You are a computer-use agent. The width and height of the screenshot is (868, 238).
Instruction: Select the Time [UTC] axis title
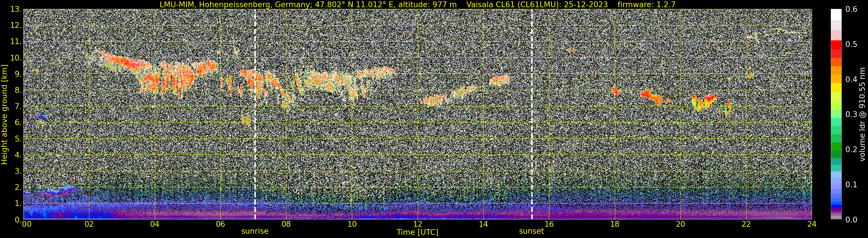pos(417,232)
